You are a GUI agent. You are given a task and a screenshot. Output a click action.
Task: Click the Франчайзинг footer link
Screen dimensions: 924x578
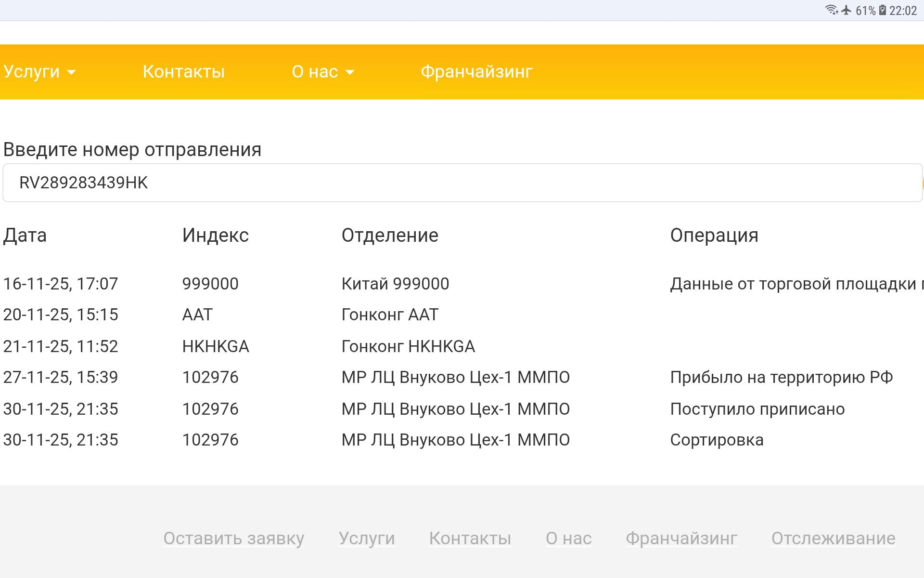point(681,538)
